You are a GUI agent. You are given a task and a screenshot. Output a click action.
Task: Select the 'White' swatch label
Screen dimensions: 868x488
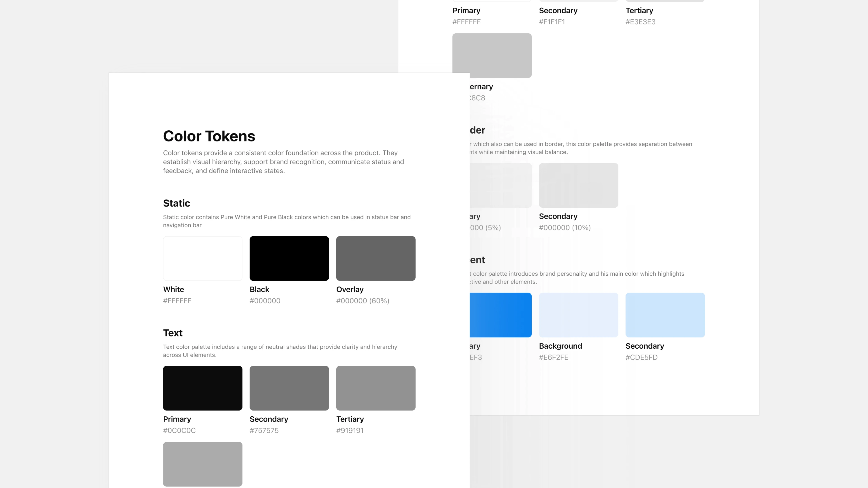pos(174,289)
